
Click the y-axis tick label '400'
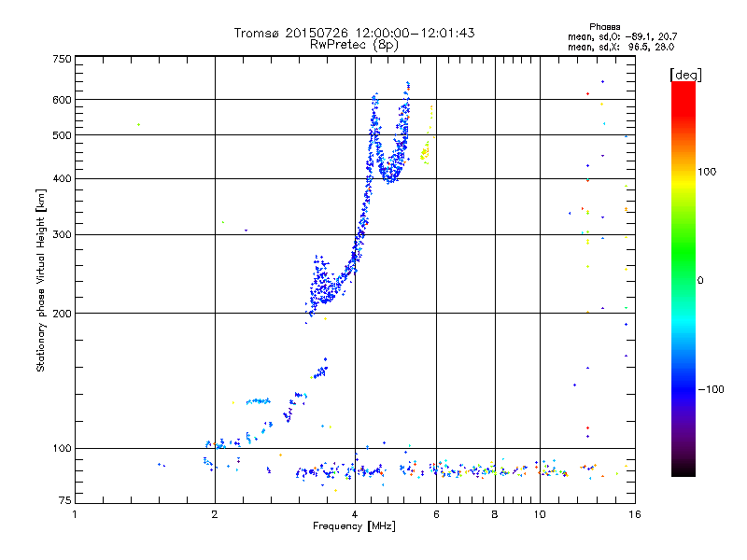pos(62,178)
